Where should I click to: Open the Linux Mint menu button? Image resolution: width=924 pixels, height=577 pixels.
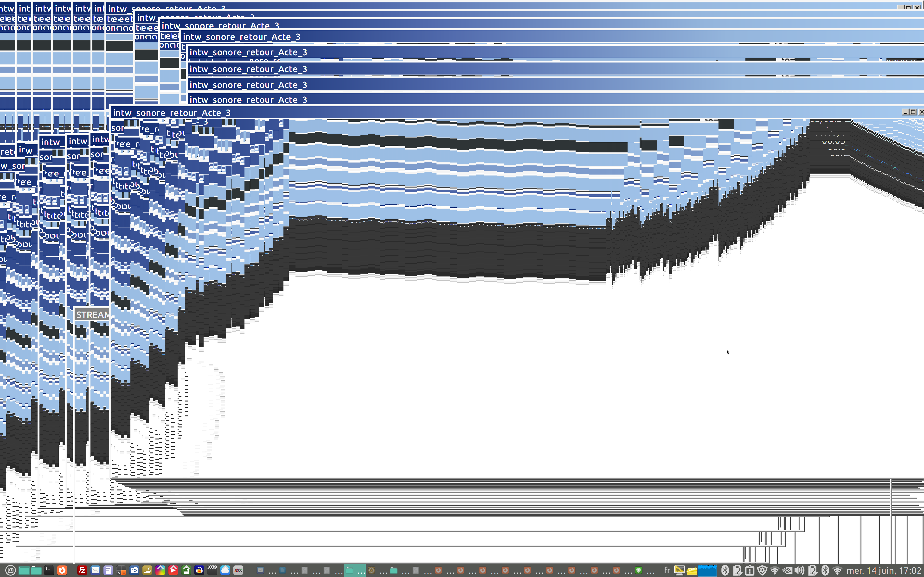point(10,571)
